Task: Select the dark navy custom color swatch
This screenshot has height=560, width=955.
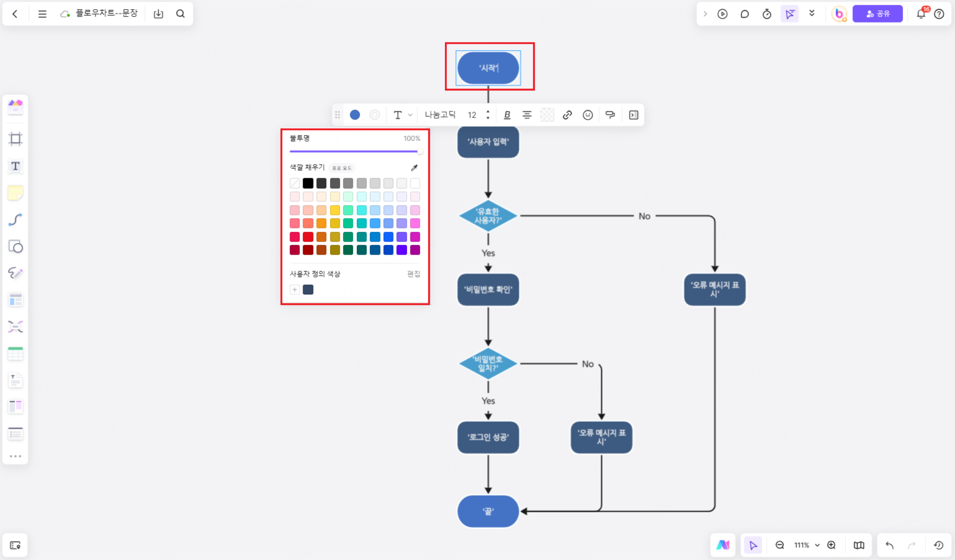Action: pos(308,290)
